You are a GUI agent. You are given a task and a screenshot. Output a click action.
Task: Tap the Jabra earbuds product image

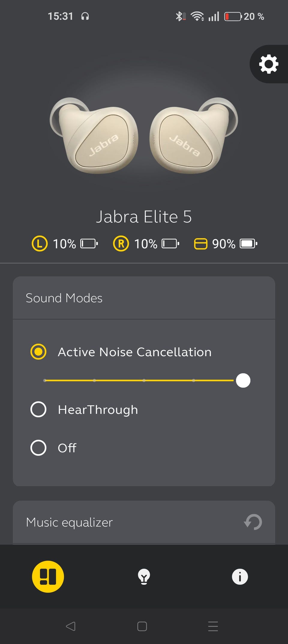[144, 136]
